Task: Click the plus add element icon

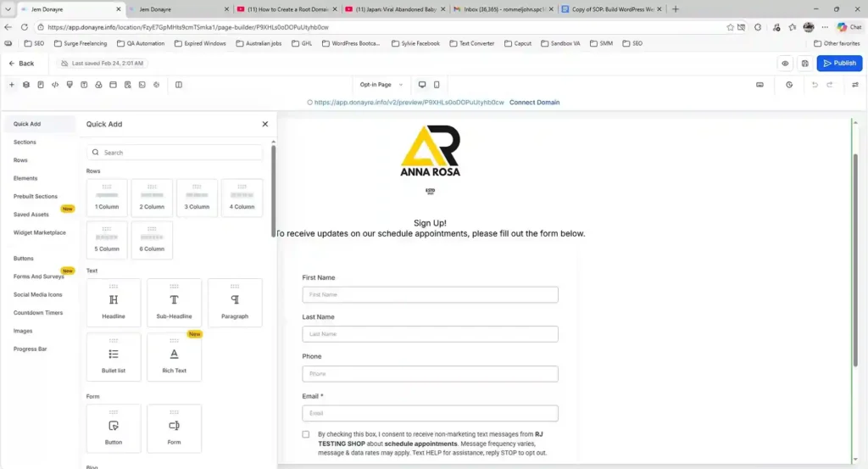Action: click(12, 85)
